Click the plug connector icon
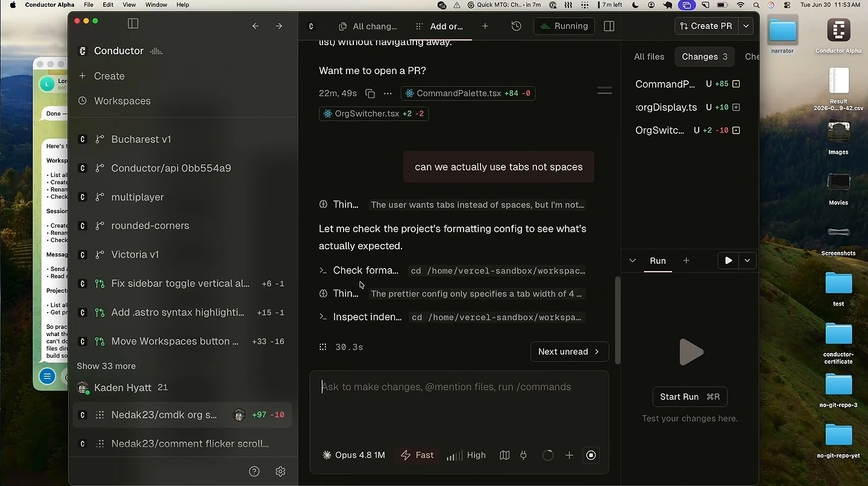The height and width of the screenshot is (486, 868). pyautogui.click(x=523, y=455)
